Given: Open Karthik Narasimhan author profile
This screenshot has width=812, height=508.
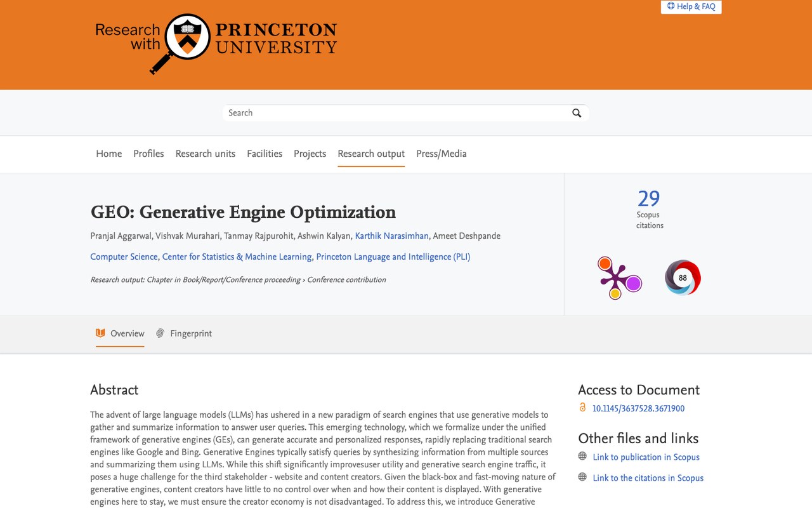Looking at the screenshot, I should 391,236.
